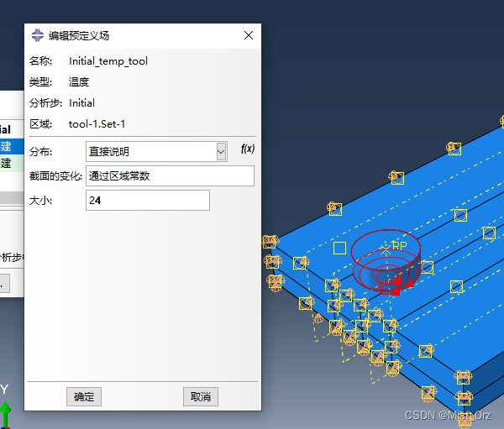Click the 截面的变化 field
Image resolution: width=504 pixels, height=429 pixels.
point(170,175)
